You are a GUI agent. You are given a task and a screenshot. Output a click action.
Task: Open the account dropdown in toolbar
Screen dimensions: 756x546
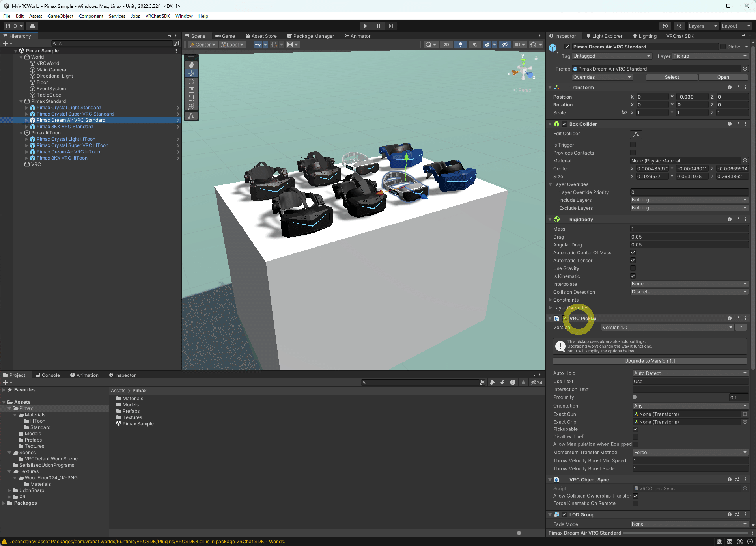tap(14, 26)
